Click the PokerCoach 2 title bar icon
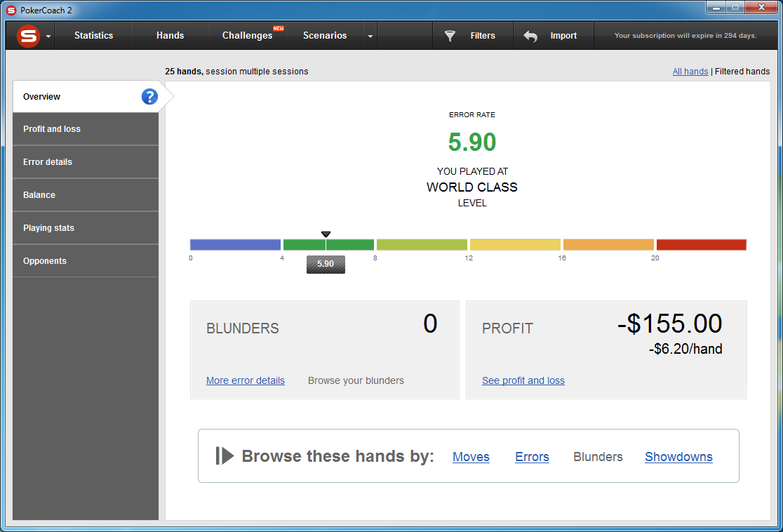 pos(11,10)
